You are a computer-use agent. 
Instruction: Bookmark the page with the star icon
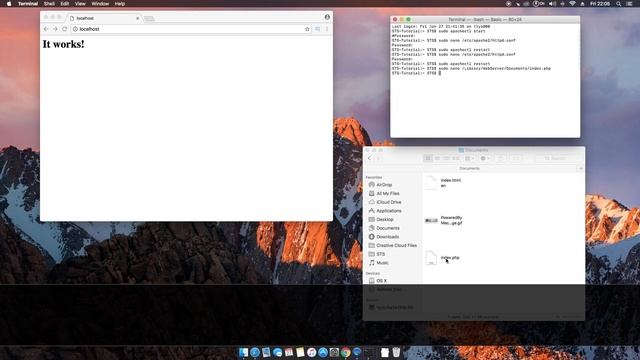pos(307,29)
